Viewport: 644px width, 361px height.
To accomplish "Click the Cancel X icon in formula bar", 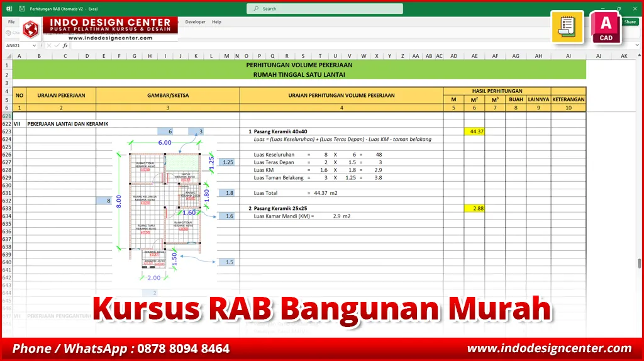I will pyautogui.click(x=49, y=45).
